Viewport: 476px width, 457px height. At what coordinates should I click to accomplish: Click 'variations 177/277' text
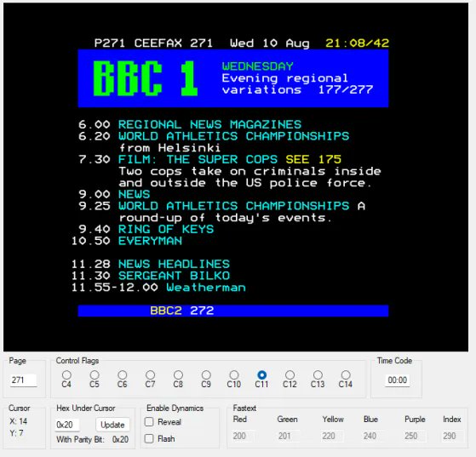point(297,90)
